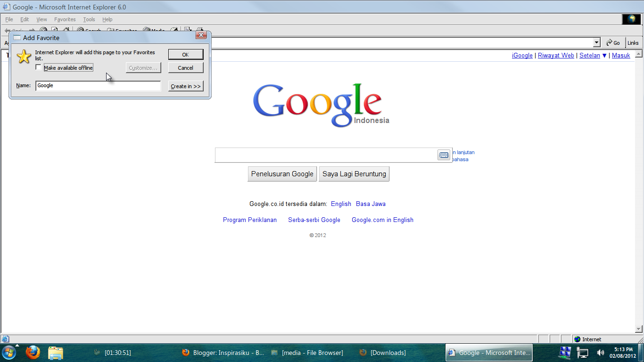Open Google.com in English link

pos(382,220)
